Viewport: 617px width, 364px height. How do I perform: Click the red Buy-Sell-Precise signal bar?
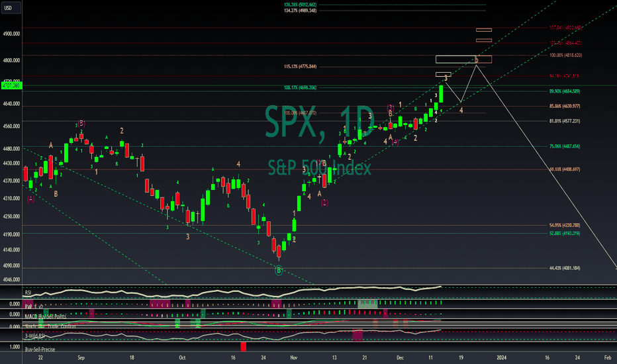pos(243,347)
